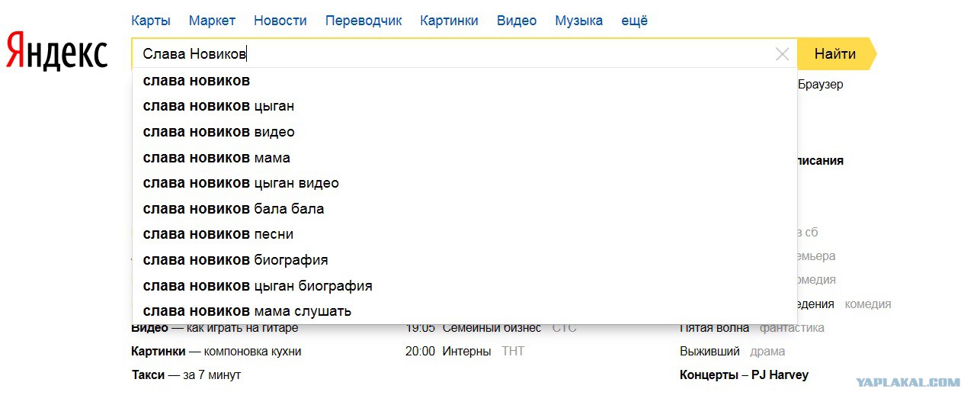The image size is (980, 405).
Task: Select the suggestion ending in just 'биография'
Action: click(x=465, y=260)
